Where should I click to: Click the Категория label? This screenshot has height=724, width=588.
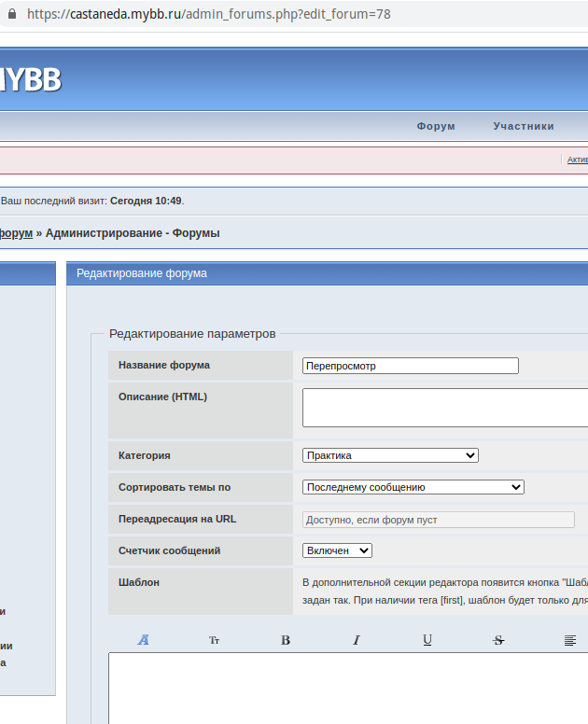pos(144,455)
